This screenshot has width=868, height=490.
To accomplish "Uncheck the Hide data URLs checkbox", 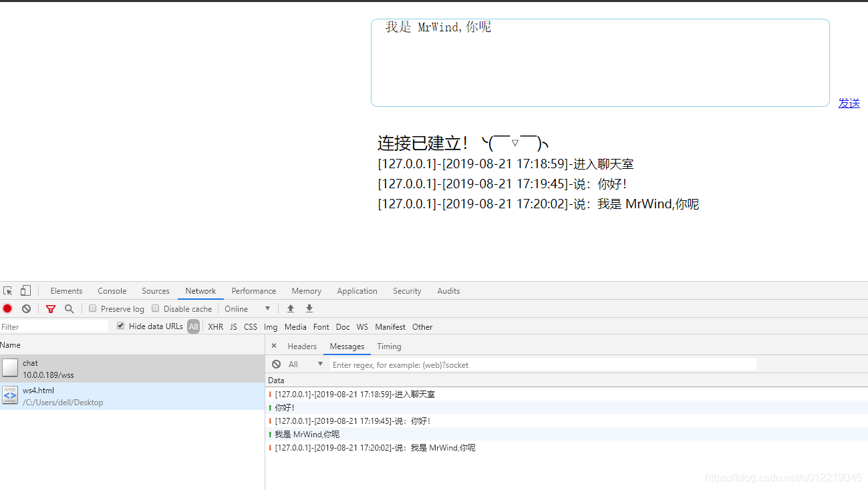I will click(120, 326).
